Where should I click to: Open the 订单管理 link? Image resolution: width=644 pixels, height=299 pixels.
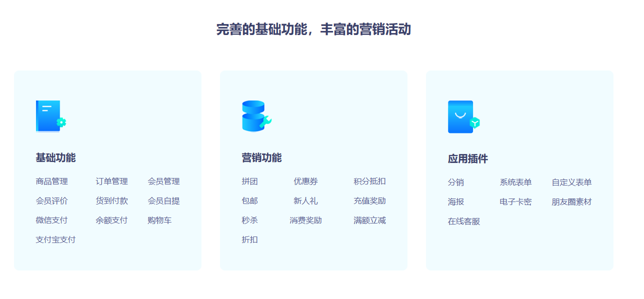point(111,181)
